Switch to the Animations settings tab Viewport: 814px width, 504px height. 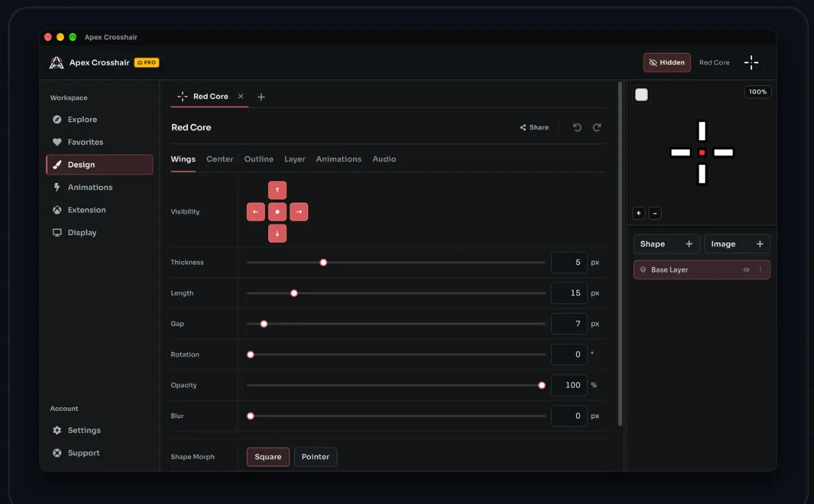[339, 159]
